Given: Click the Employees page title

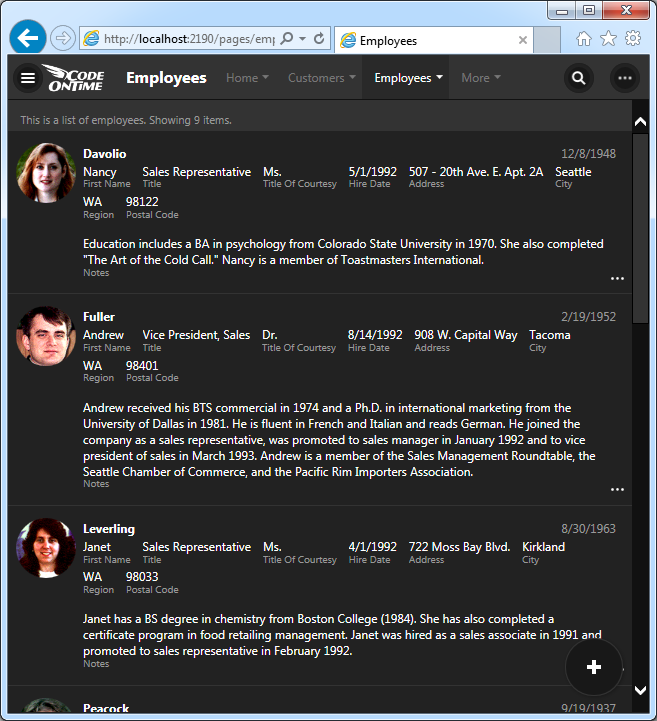Looking at the screenshot, I should click(x=166, y=78).
